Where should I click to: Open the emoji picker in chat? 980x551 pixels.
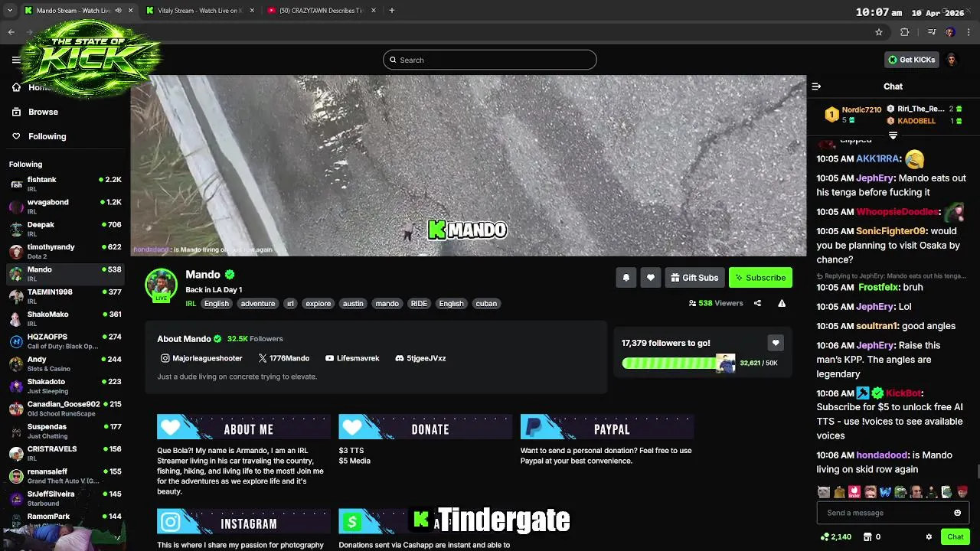(957, 513)
